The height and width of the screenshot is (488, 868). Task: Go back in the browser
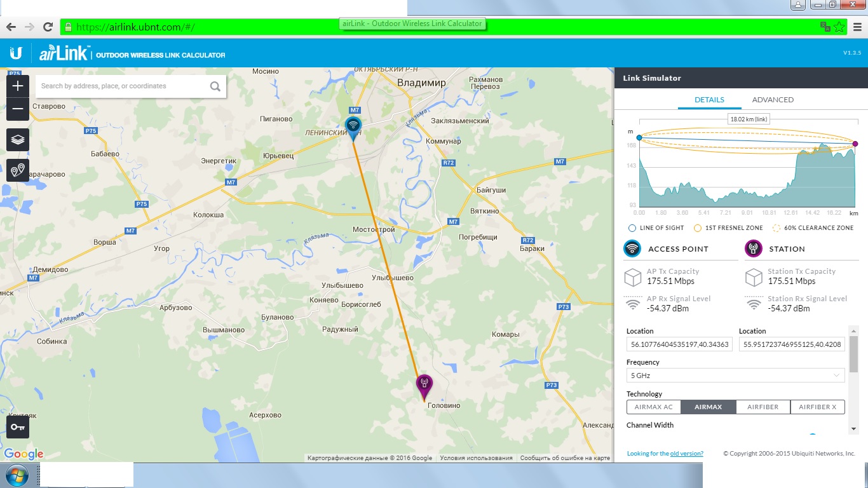point(11,27)
